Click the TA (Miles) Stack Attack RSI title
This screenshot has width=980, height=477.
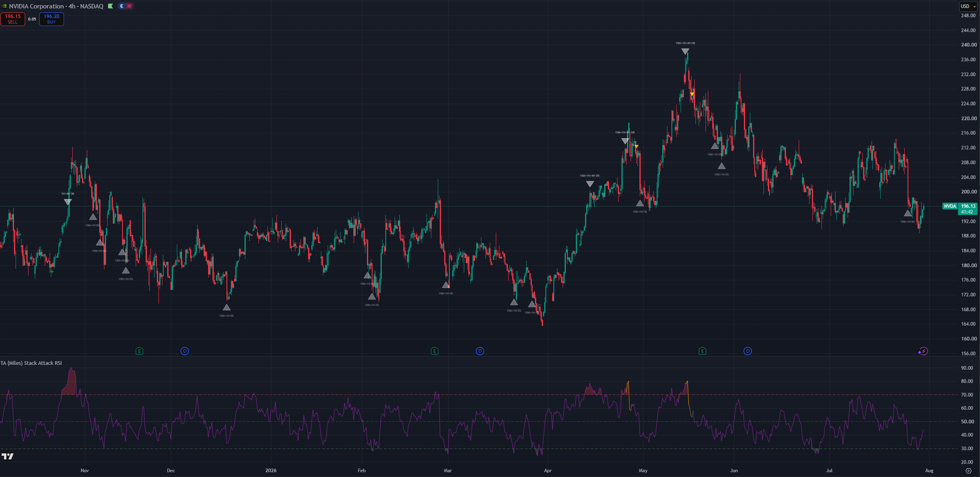(31, 363)
